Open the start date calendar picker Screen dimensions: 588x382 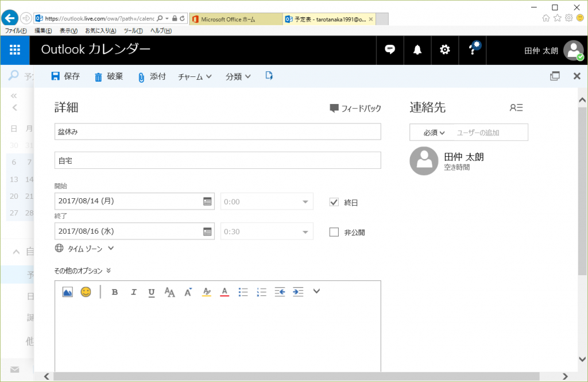(x=207, y=202)
